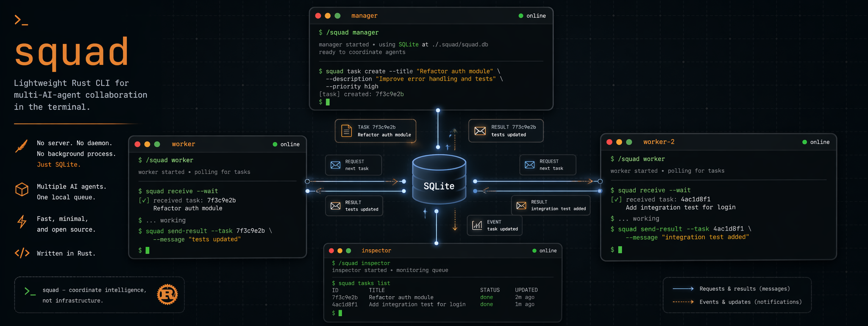This screenshot has width=868, height=326.
Task: Click the 7f3c9e2b row ID in the tasks list
Action: [x=345, y=298]
